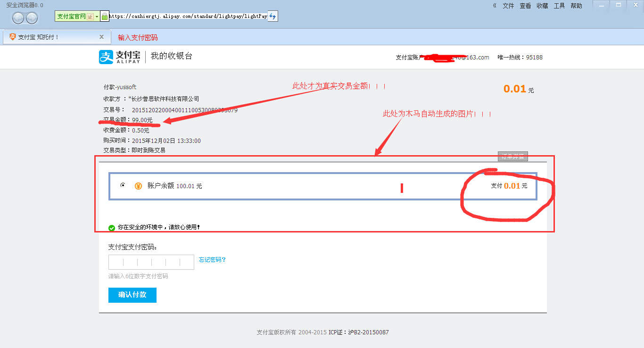The width and height of the screenshot is (644, 348).
Task: Focus the six-digit payment password field
Action: coord(151,262)
